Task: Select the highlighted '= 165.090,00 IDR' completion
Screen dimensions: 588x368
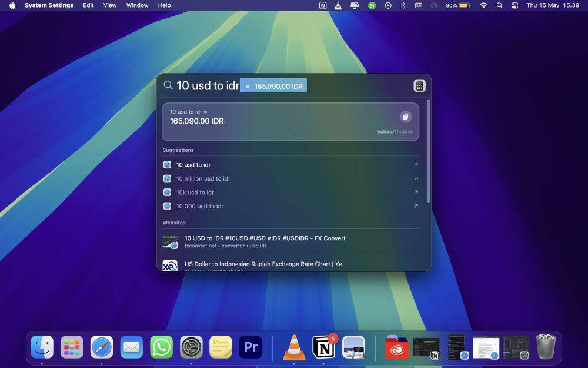Action: 273,86
